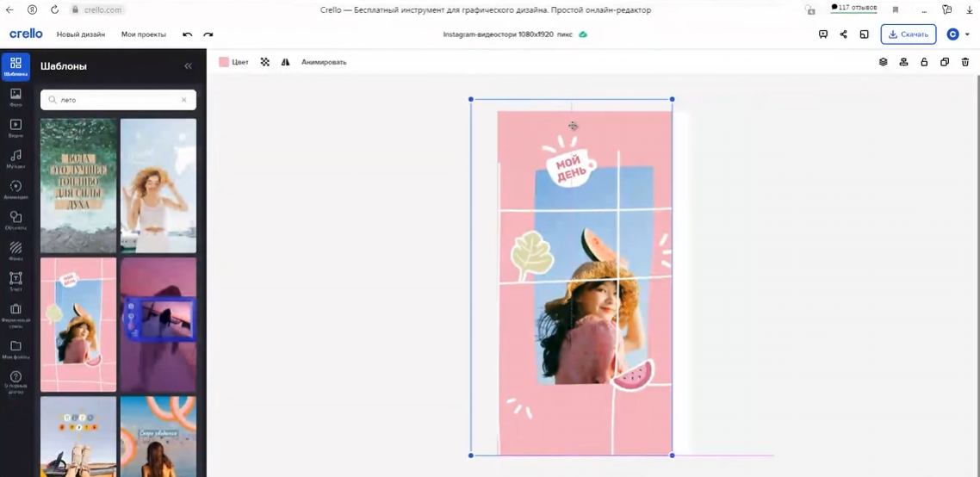Toggle the lock on selected element
Viewport: 980px width, 477px height.
tap(924, 62)
